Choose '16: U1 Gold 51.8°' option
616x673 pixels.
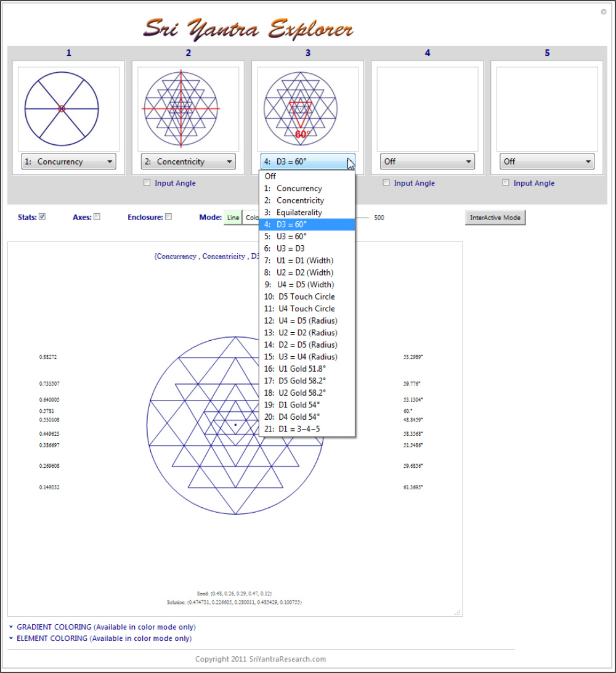302,369
